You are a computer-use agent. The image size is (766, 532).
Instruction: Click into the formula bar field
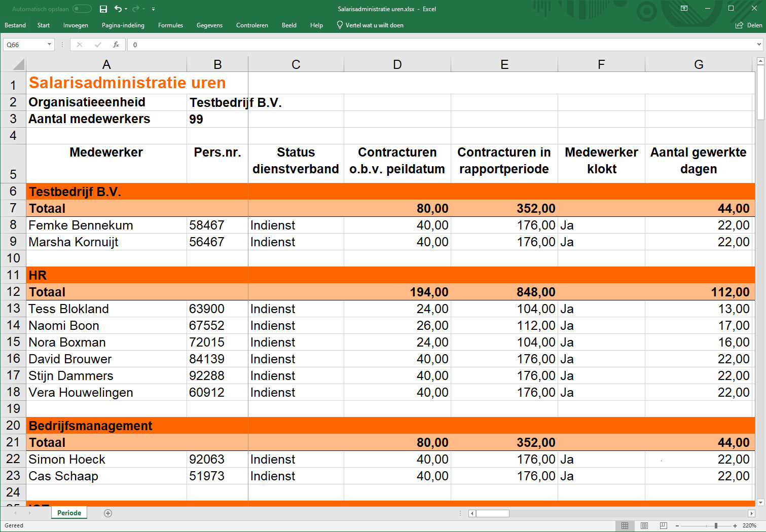pos(441,45)
